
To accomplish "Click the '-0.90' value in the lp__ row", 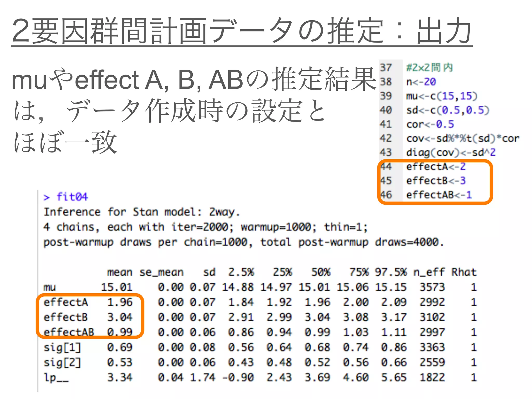I will [238, 377].
